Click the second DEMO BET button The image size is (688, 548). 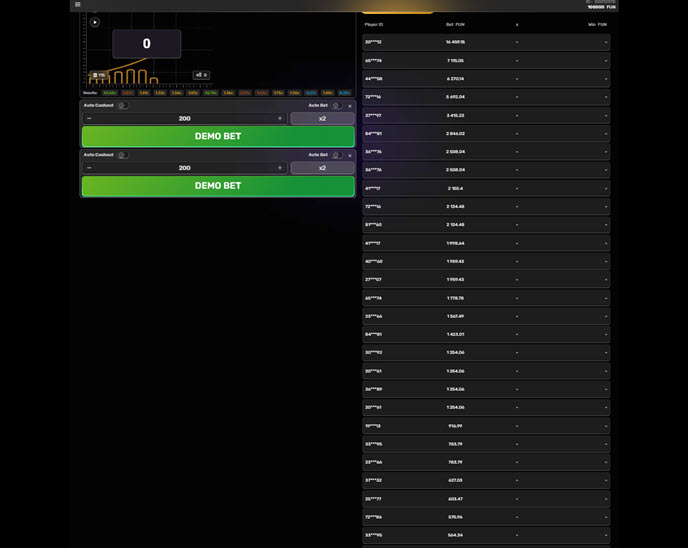pyautogui.click(x=218, y=186)
